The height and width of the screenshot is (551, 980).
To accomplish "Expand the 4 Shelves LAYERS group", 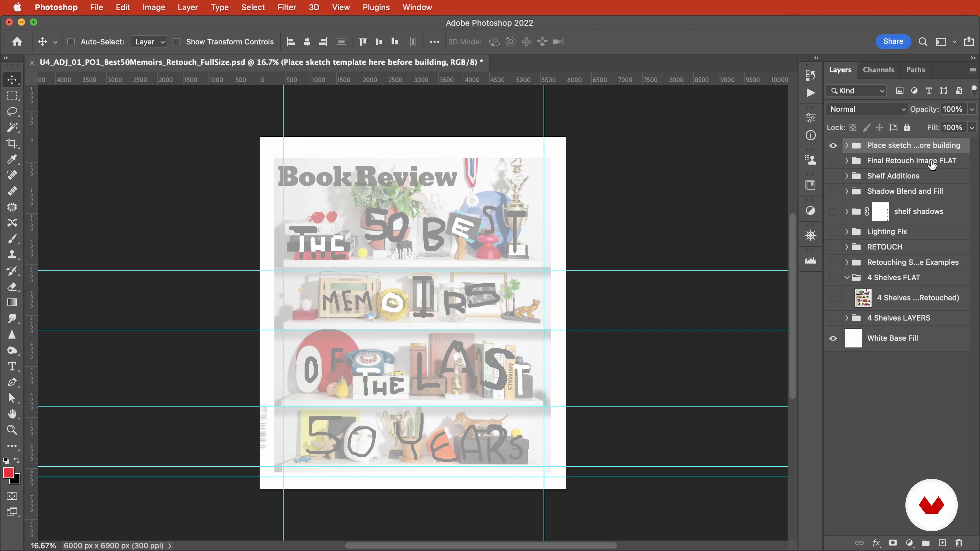I will pyautogui.click(x=847, y=318).
